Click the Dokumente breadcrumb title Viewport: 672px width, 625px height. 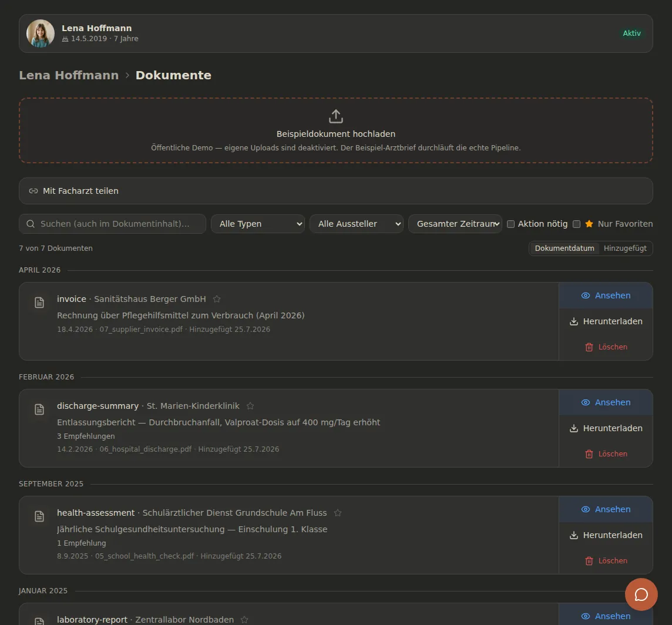coord(173,75)
